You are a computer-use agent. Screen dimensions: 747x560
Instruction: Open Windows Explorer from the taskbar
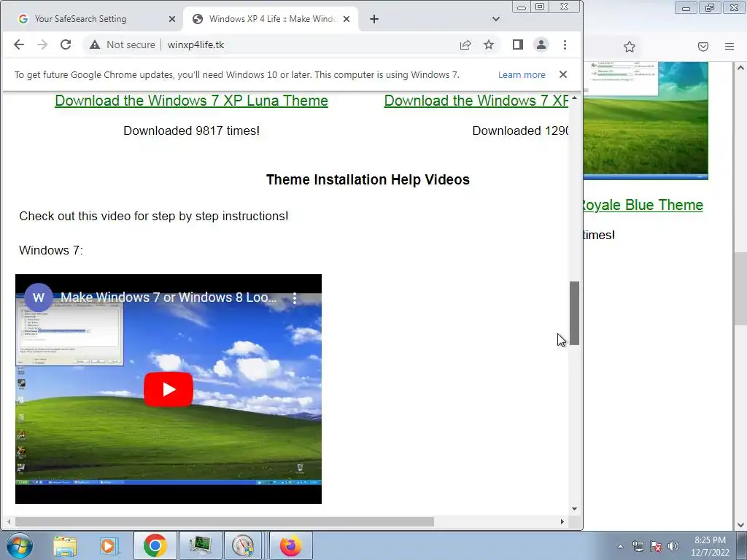click(x=65, y=545)
